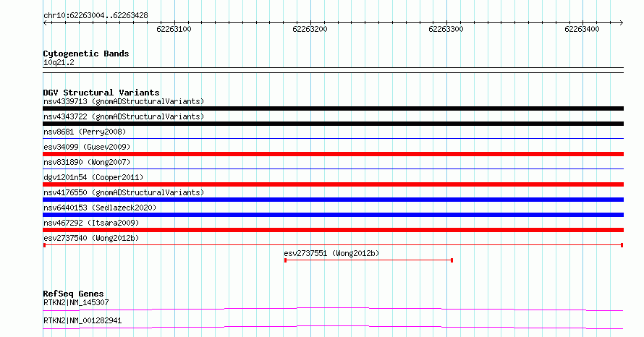Click the blue bar for nsv4176550
644x337 pixels.
(x=333, y=200)
